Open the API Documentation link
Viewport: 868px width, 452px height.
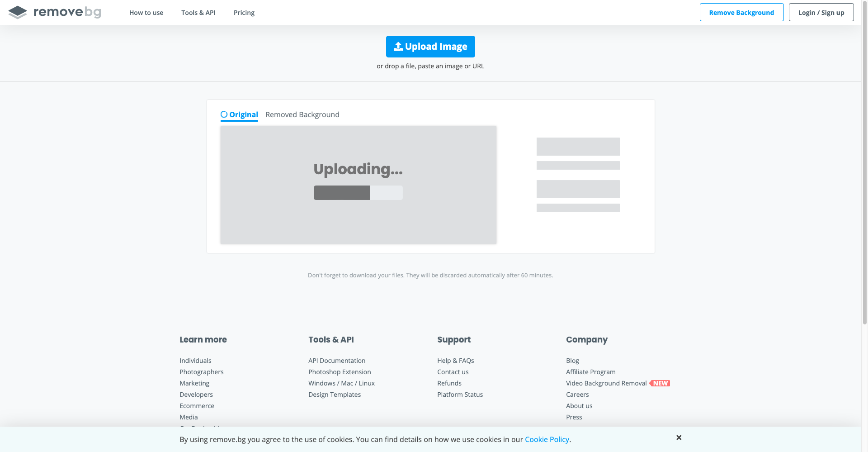click(x=337, y=361)
